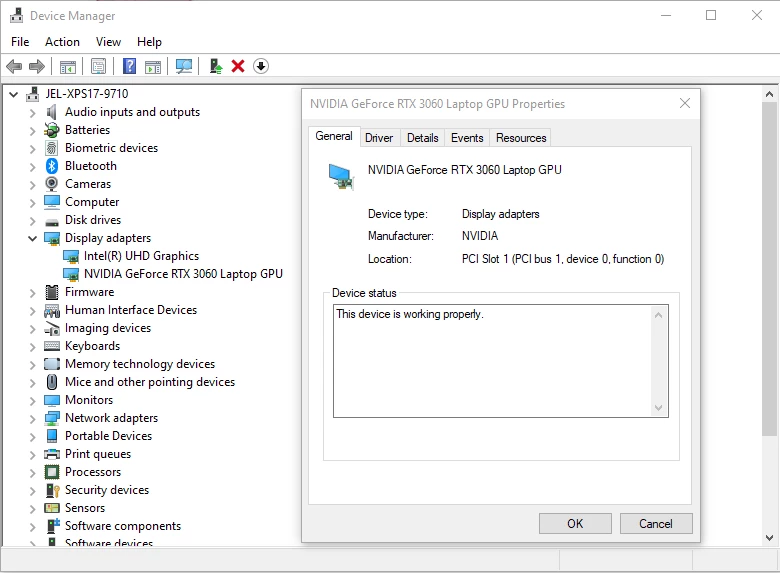Screen dimensions: 780x573
Task: Collapse the JEL-XPS17-9710 root node
Action: (13, 94)
